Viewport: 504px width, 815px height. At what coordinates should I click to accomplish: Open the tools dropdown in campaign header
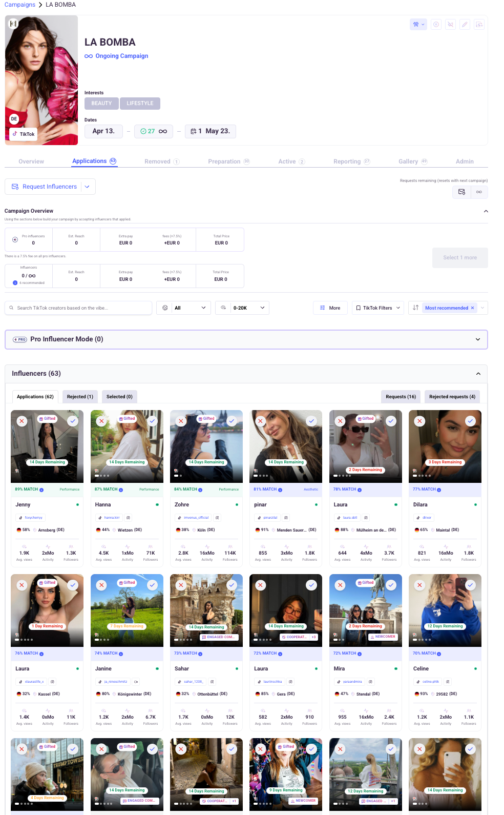(418, 24)
